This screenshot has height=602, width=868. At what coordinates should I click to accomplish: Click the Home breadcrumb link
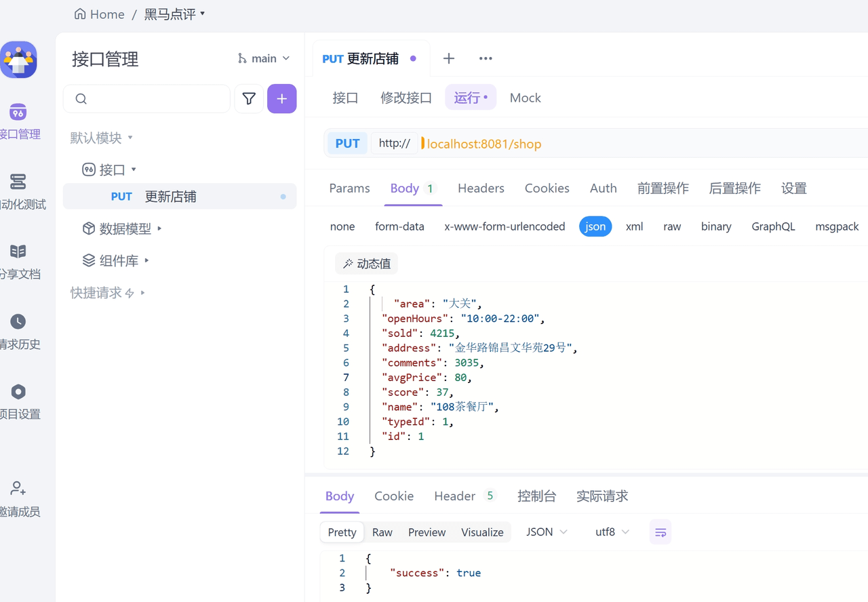[x=100, y=14]
